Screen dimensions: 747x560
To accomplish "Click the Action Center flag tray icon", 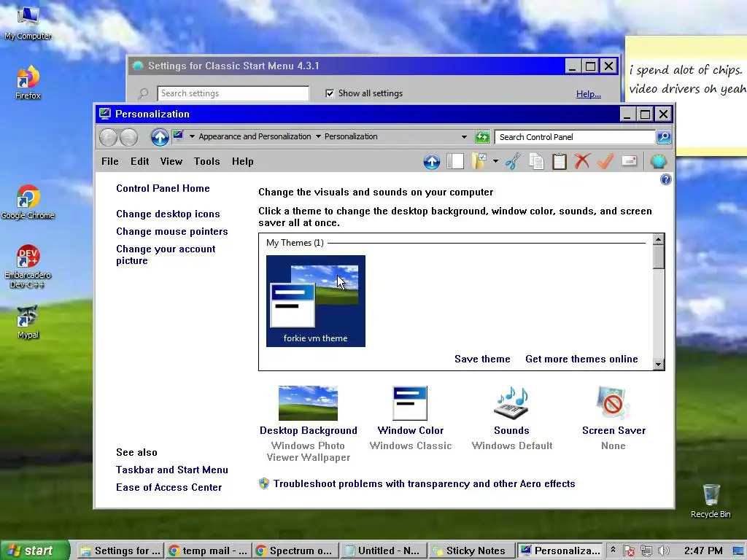I will pos(628,551).
